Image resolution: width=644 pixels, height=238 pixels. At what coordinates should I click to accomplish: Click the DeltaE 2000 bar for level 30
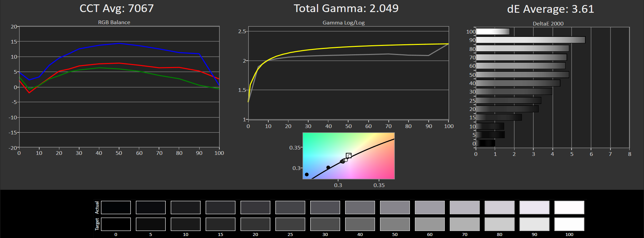tap(514, 92)
